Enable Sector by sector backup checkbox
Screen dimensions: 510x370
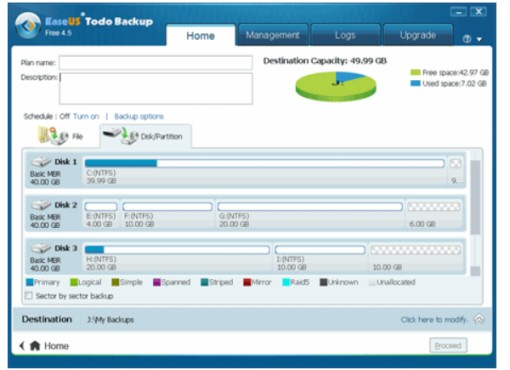pos(29,296)
